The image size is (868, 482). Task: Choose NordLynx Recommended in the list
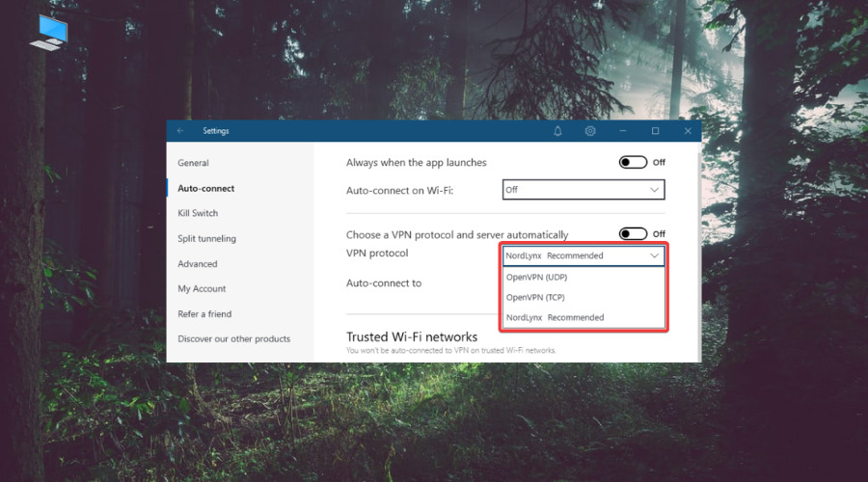(x=583, y=318)
